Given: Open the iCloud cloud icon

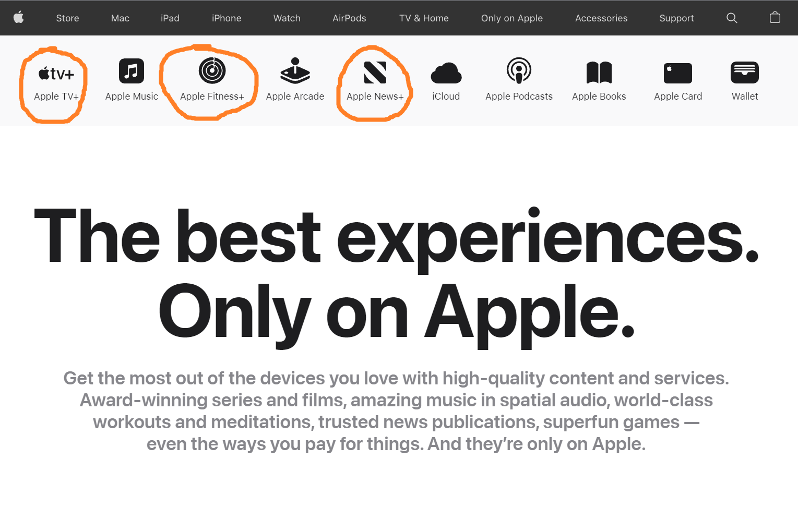Looking at the screenshot, I should (446, 73).
